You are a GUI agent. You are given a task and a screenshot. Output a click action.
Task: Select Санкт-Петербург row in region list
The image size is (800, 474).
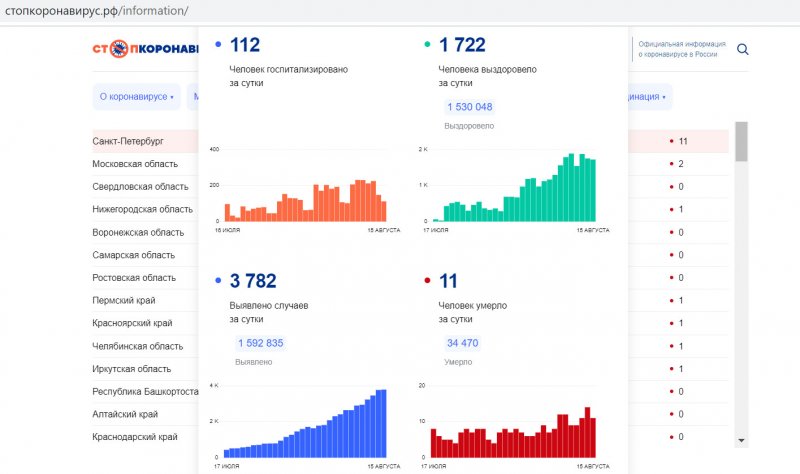click(x=130, y=141)
